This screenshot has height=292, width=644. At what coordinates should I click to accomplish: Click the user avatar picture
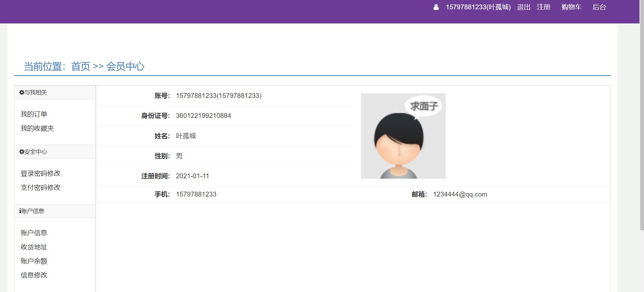(x=403, y=136)
